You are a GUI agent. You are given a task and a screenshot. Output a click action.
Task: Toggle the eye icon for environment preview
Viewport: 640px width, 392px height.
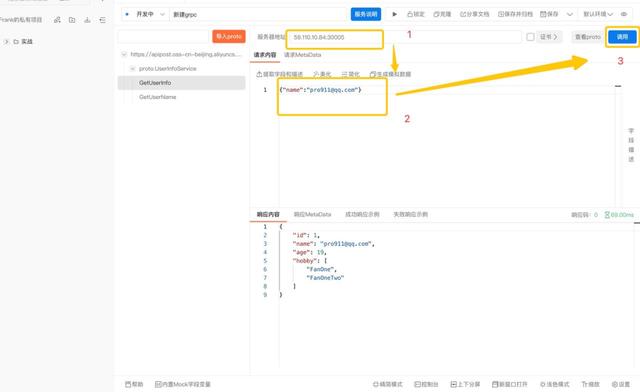pos(624,14)
